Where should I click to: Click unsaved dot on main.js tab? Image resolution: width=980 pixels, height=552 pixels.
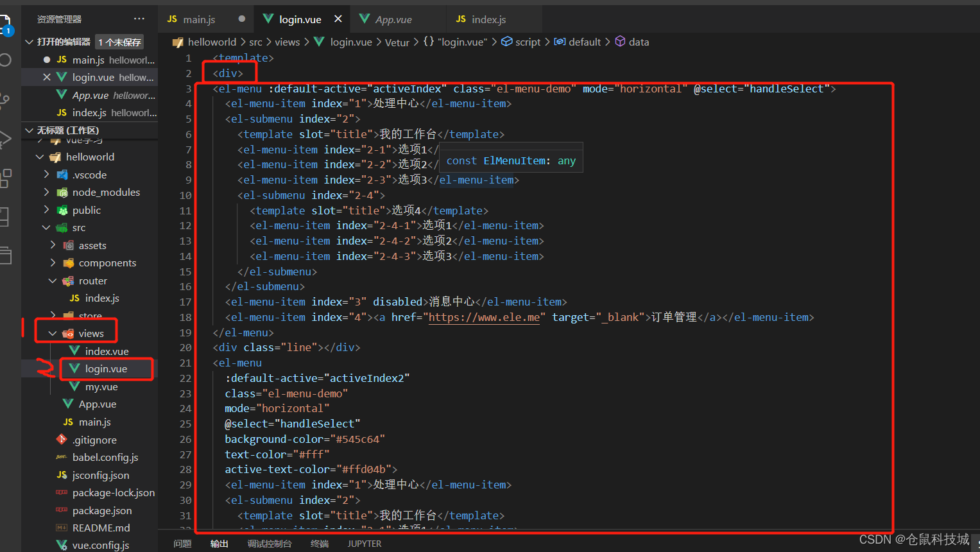pos(242,19)
